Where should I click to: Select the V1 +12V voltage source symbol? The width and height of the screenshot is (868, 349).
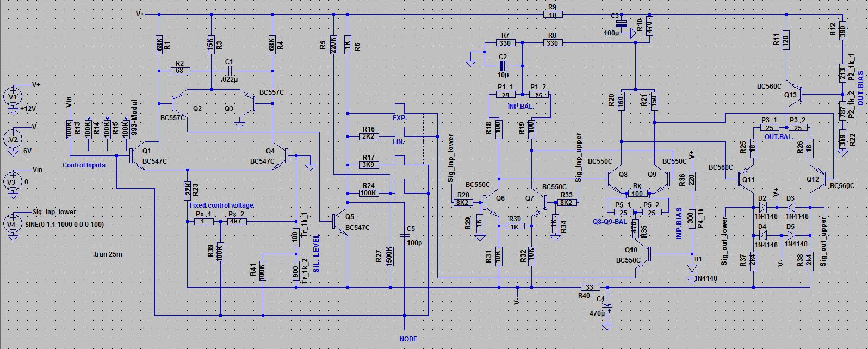[x=13, y=97]
